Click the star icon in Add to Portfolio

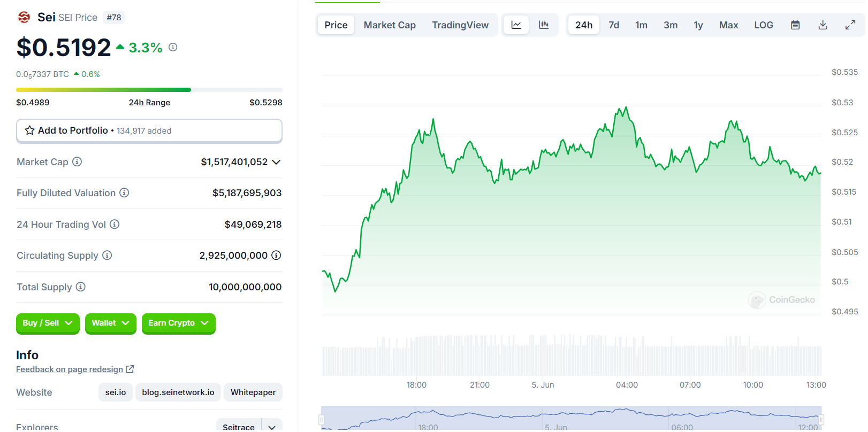(x=30, y=130)
